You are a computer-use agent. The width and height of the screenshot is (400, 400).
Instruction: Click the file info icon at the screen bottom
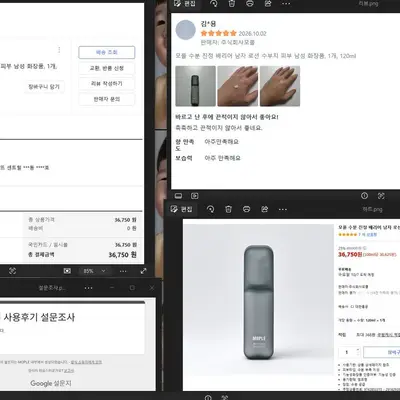point(208,397)
